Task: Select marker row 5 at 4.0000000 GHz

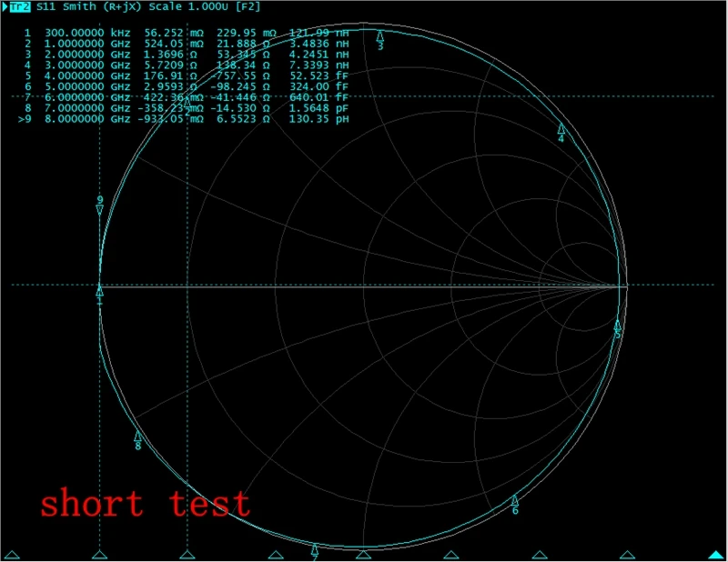Action: click(x=187, y=75)
